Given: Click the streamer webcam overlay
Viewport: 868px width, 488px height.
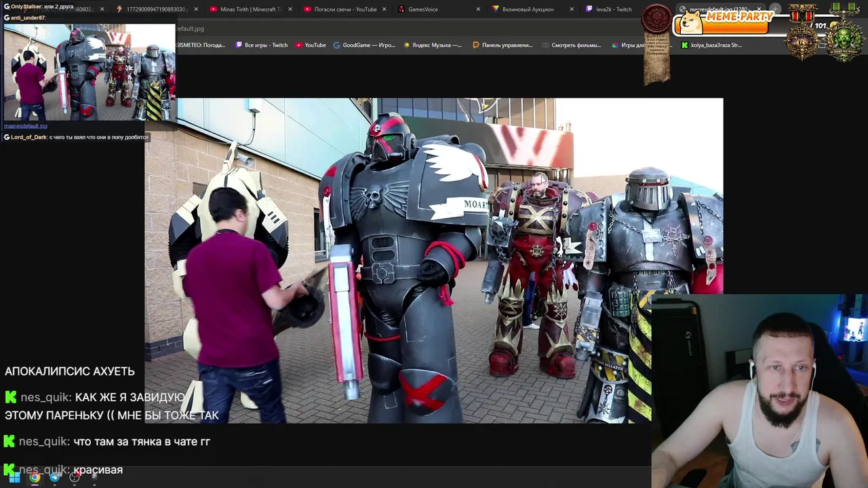Looking at the screenshot, I should tap(759, 391).
